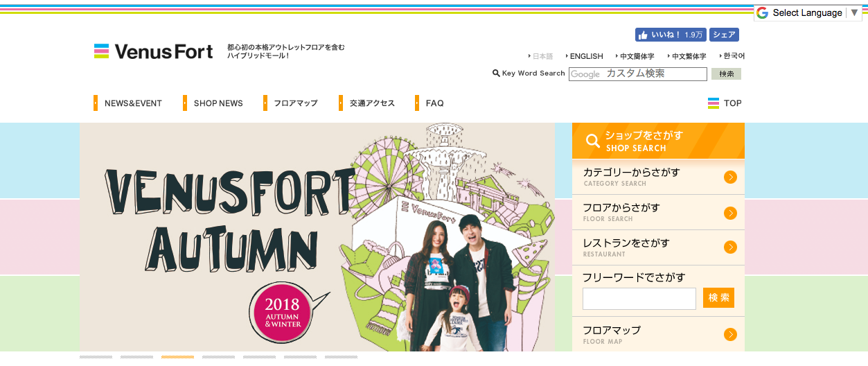Click the Facebook thumbs-up like button
868x366 pixels.
[x=671, y=35]
